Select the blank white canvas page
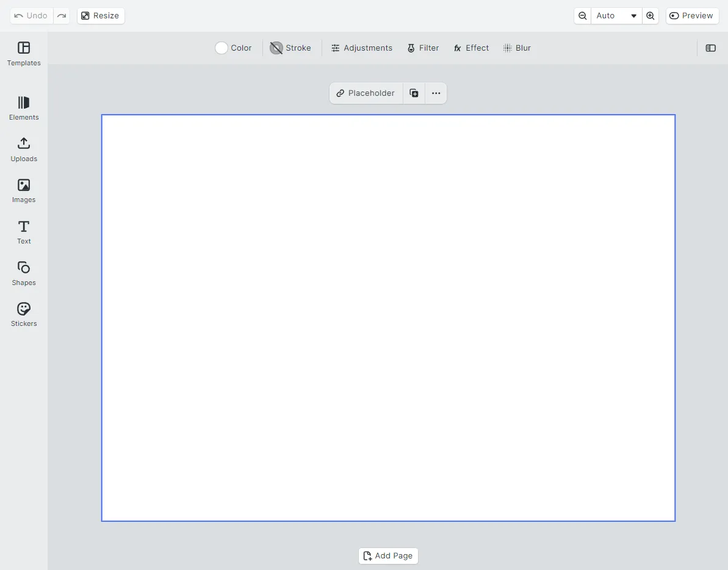The width and height of the screenshot is (728, 570). pyautogui.click(x=388, y=317)
